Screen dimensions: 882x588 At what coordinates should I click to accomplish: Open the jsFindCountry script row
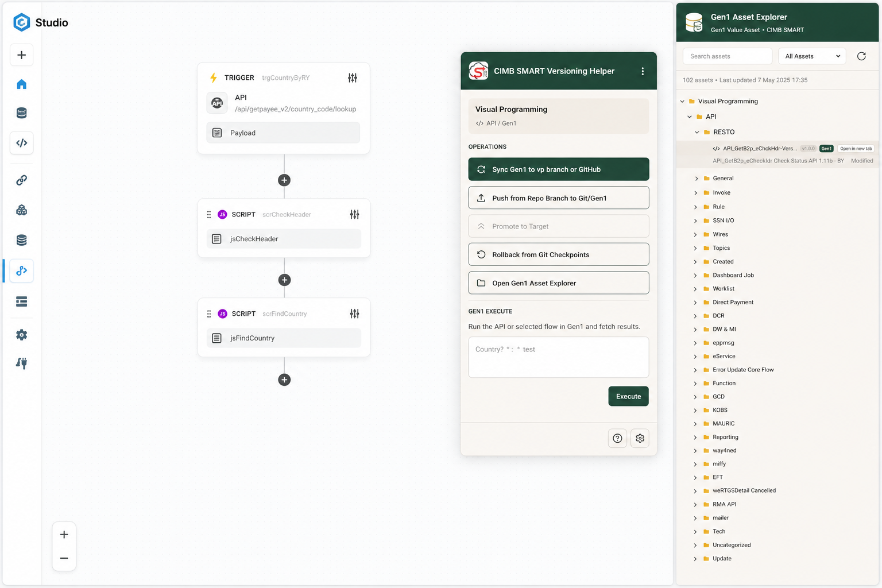(x=284, y=338)
